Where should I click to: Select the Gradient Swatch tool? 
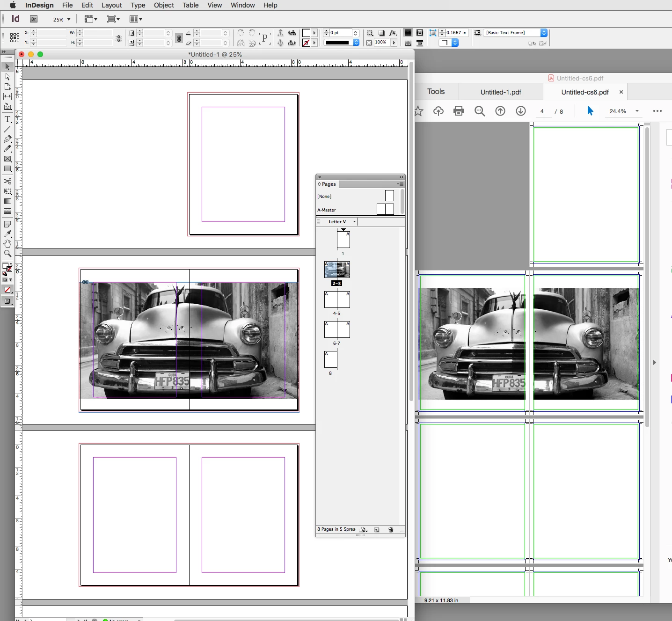pos(7,201)
